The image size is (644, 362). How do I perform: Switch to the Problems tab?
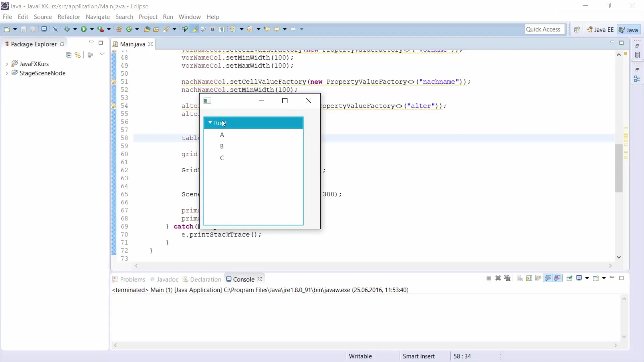click(129, 279)
